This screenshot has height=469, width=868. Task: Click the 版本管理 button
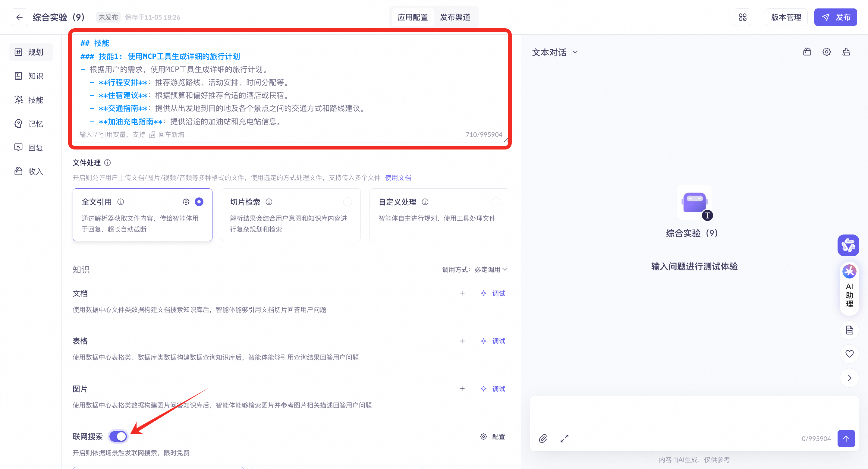click(x=786, y=17)
